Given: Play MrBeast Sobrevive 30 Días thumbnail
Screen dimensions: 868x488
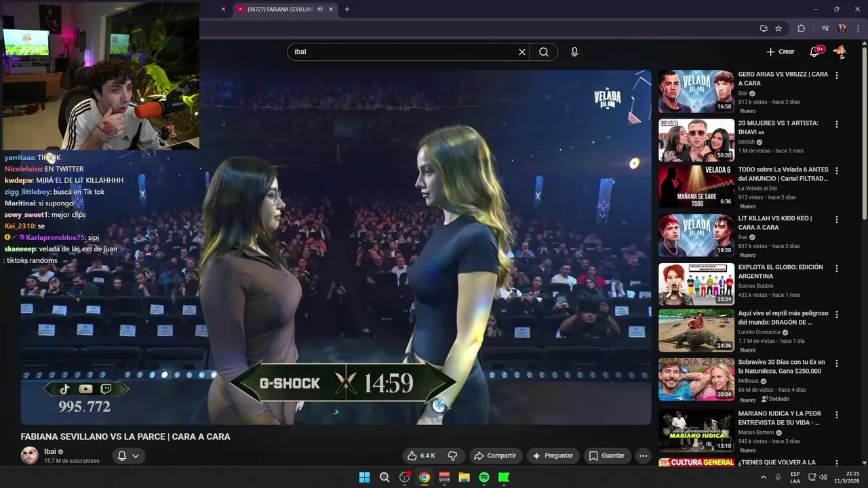Looking at the screenshot, I should pos(696,379).
